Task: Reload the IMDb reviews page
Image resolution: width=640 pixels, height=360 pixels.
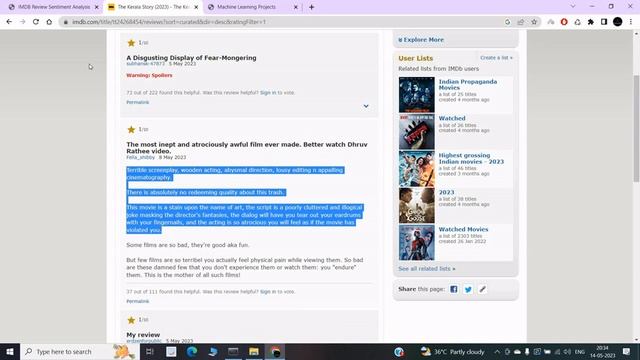Action: [x=36, y=22]
